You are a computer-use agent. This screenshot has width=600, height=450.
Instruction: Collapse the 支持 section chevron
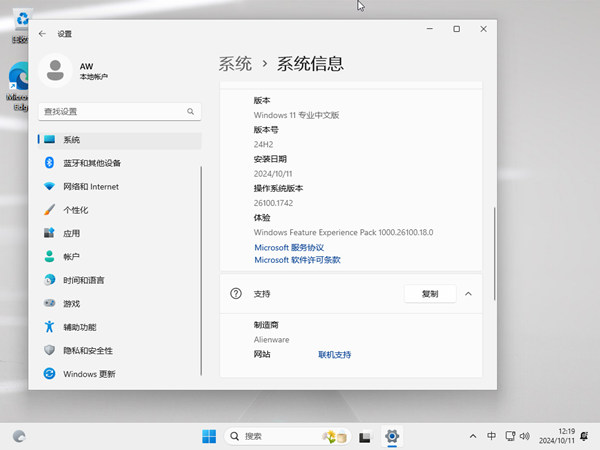pyautogui.click(x=468, y=294)
